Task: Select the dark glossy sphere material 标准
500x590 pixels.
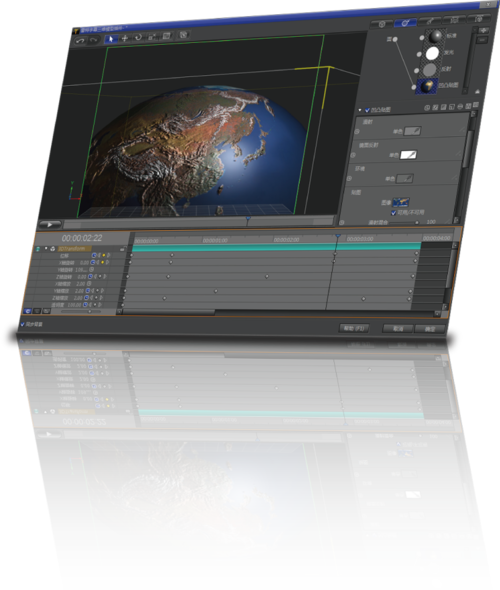Action: point(436,36)
